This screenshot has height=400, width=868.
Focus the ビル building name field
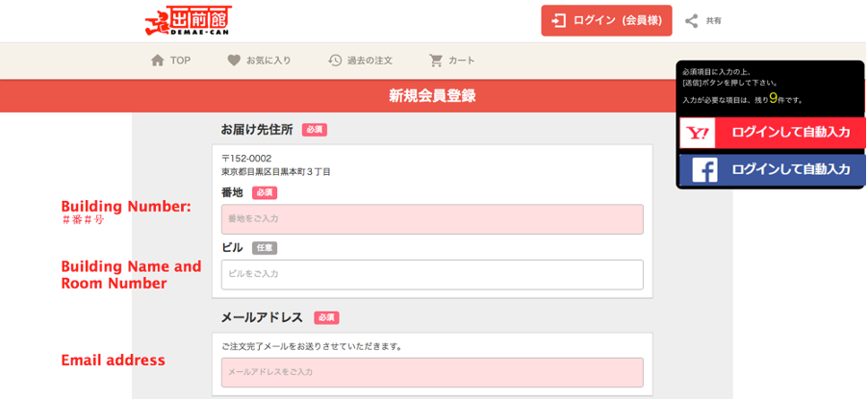pyautogui.click(x=432, y=274)
